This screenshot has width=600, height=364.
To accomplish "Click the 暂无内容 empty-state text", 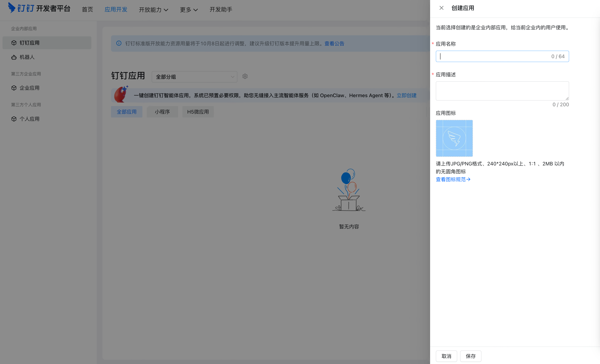I will [x=349, y=227].
